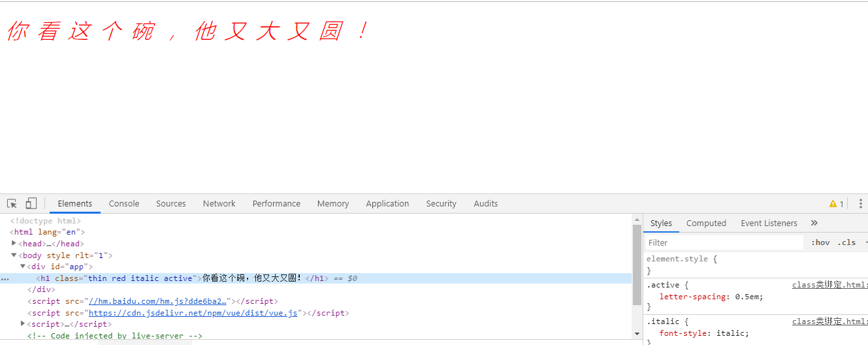Open the Application tab
This screenshot has width=868, height=345.
click(387, 204)
